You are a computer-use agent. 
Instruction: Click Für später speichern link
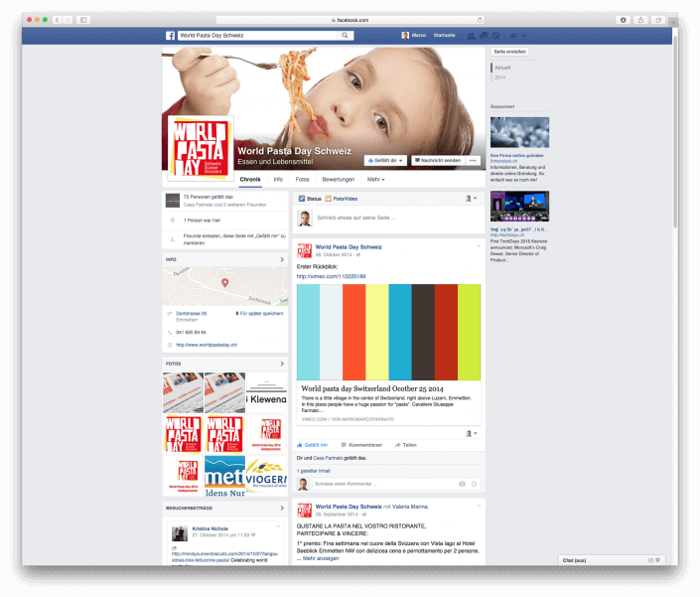click(x=259, y=314)
